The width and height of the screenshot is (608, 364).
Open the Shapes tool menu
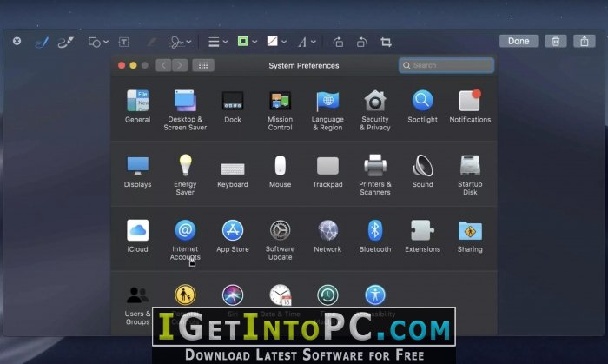pyautogui.click(x=98, y=42)
